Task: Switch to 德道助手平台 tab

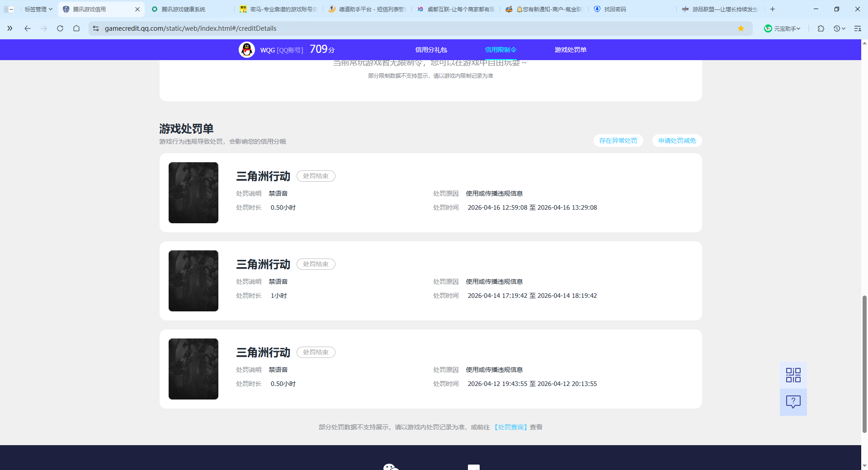Action: click(368, 9)
